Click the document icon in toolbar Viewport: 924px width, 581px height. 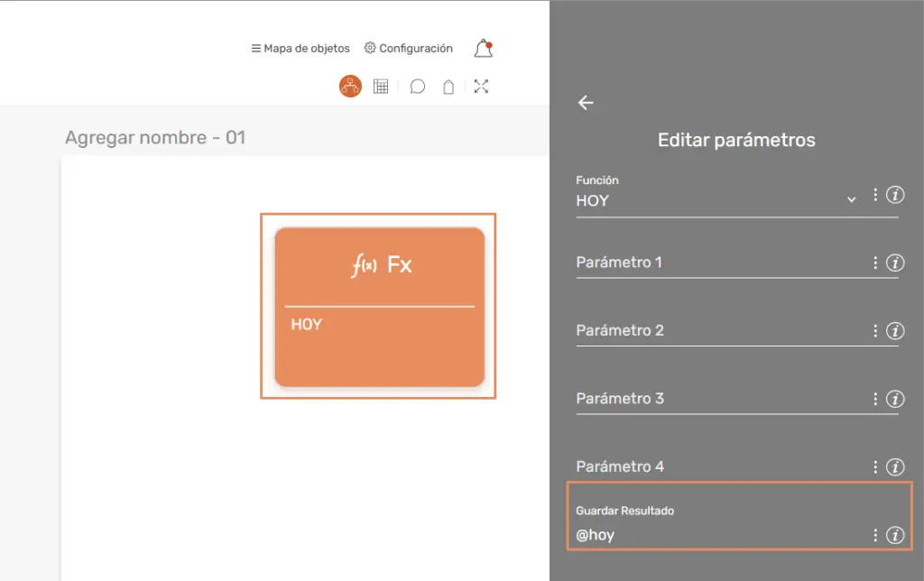click(x=448, y=87)
